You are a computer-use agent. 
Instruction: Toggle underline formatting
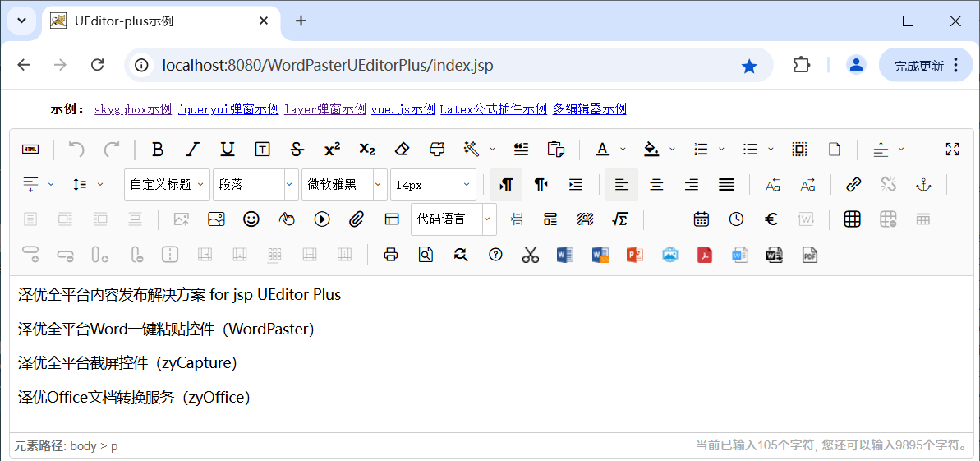[228, 149]
